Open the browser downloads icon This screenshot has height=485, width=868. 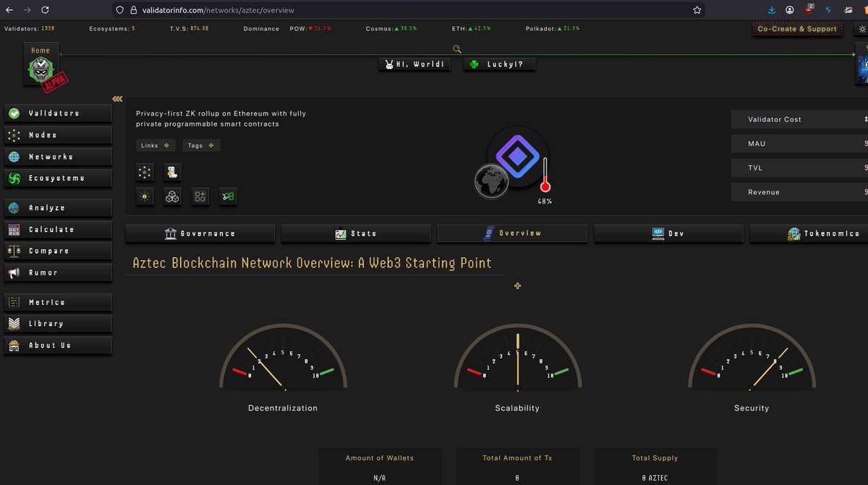pyautogui.click(x=772, y=10)
